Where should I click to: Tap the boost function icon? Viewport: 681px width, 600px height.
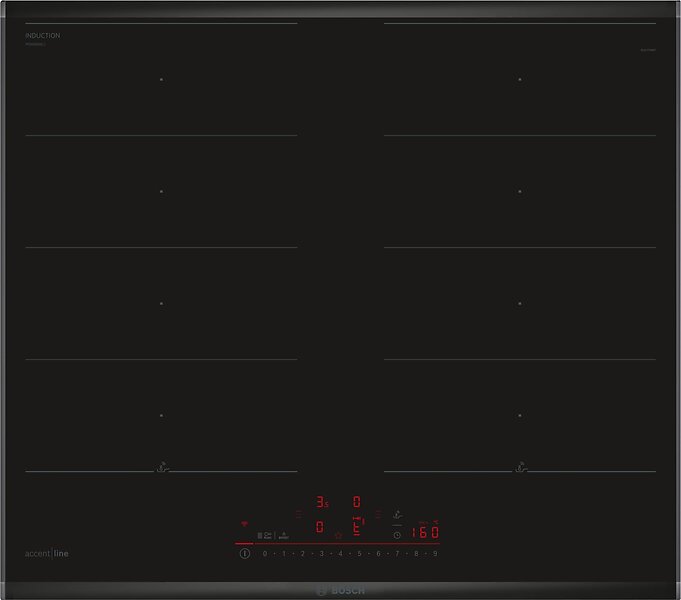(284, 534)
